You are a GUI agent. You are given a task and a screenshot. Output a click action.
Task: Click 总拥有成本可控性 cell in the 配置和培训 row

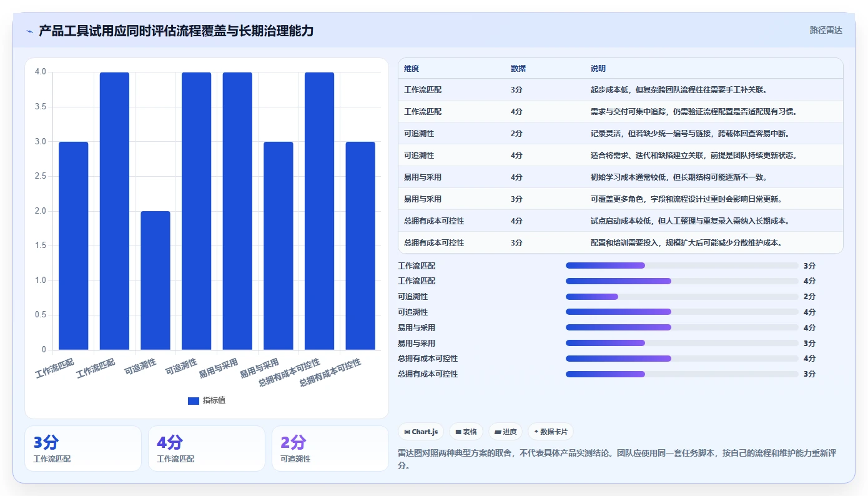tap(434, 243)
